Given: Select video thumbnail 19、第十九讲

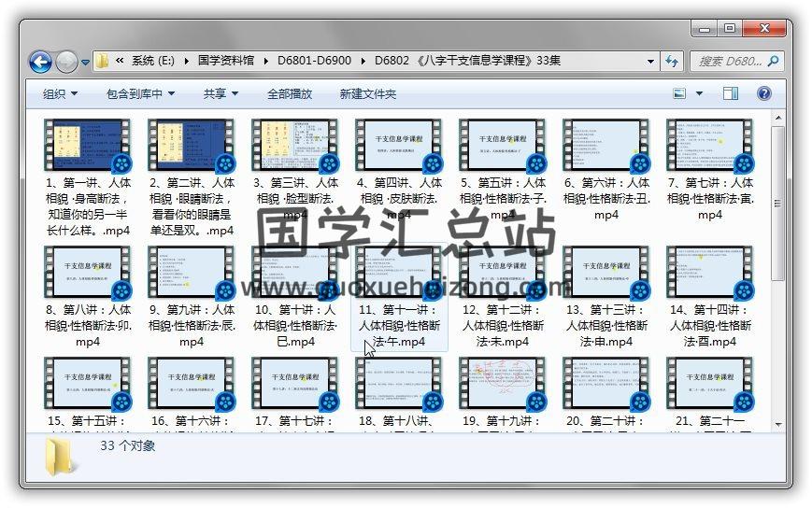Looking at the screenshot, I should click(x=503, y=383).
